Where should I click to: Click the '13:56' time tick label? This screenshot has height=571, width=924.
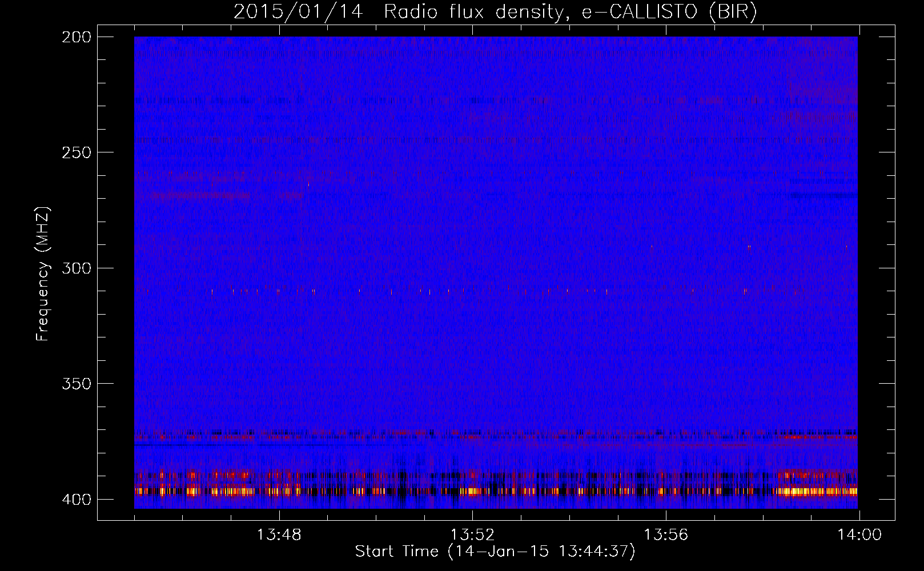pyautogui.click(x=666, y=535)
